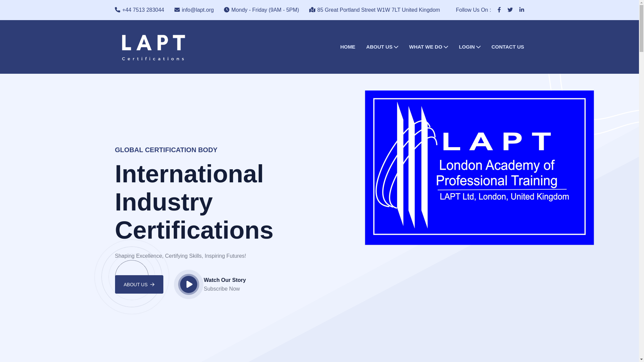Play the Watch Our Story video
644x362 pixels.
click(189, 284)
